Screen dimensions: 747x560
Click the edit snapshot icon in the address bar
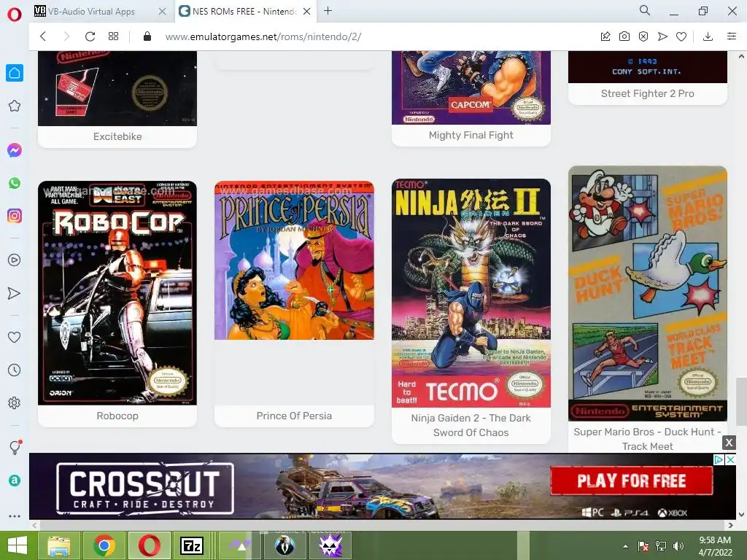tap(605, 36)
